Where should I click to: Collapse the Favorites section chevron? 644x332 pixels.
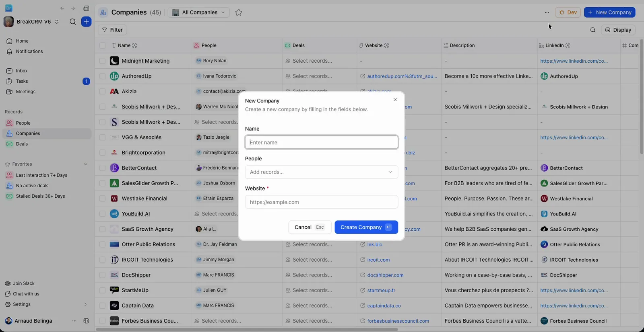85,164
